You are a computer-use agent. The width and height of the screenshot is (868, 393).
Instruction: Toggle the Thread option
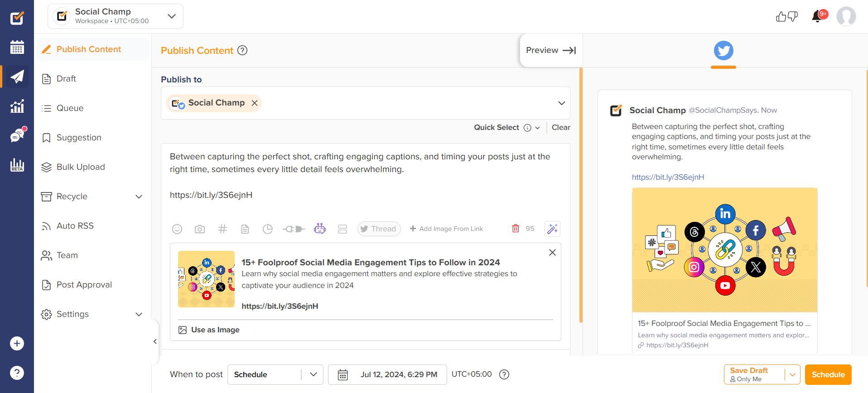[379, 229]
